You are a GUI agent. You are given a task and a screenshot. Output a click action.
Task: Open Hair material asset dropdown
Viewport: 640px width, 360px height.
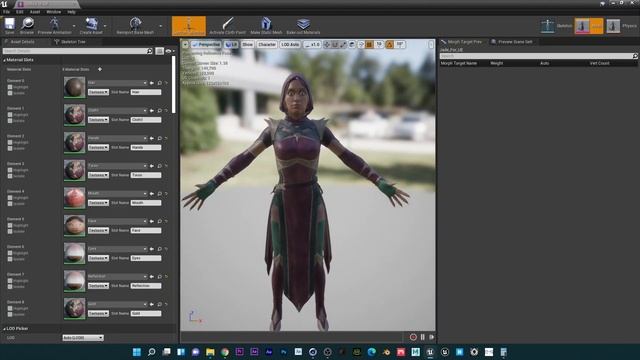[117, 83]
